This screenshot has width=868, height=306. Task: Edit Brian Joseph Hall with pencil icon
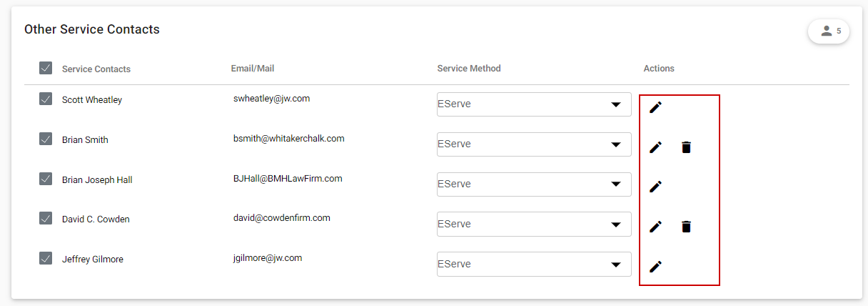tap(655, 187)
